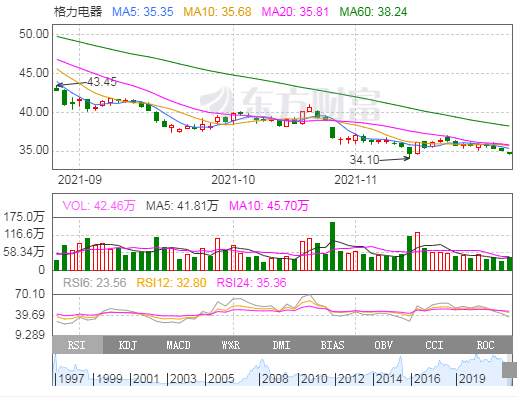Viewport: 517px width, 397px height.
Task: Select the CCI indicator tab
Action: pos(434,345)
